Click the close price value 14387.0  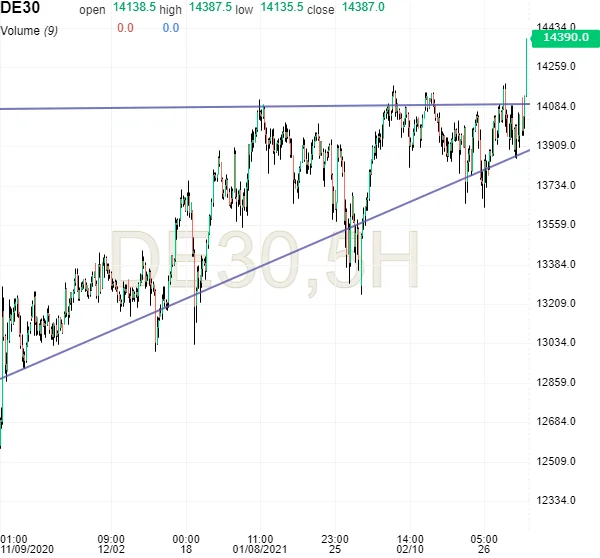[x=362, y=8]
